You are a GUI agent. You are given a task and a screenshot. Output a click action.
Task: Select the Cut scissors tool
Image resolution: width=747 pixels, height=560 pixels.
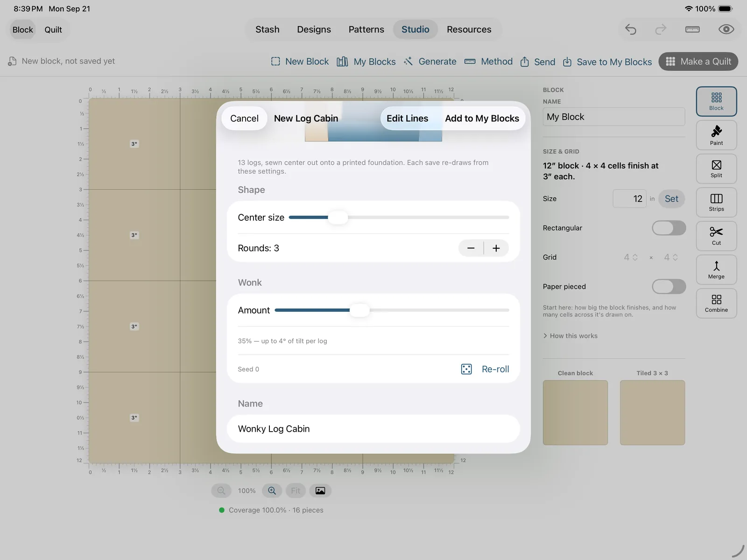coord(716,236)
